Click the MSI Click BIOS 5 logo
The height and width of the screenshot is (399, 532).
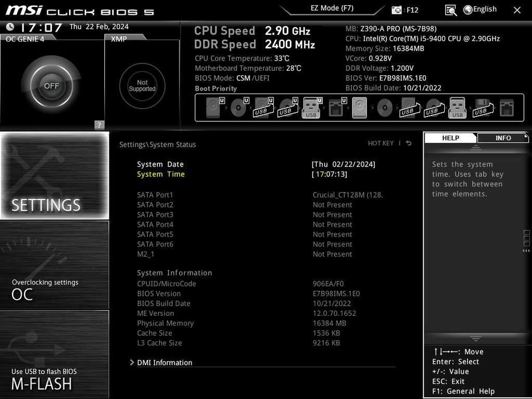click(80, 10)
